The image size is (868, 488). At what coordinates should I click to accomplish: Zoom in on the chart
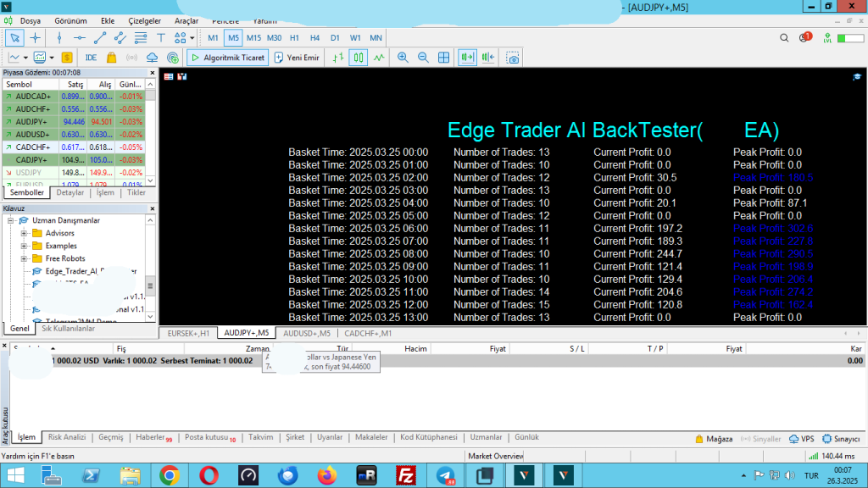click(x=403, y=58)
